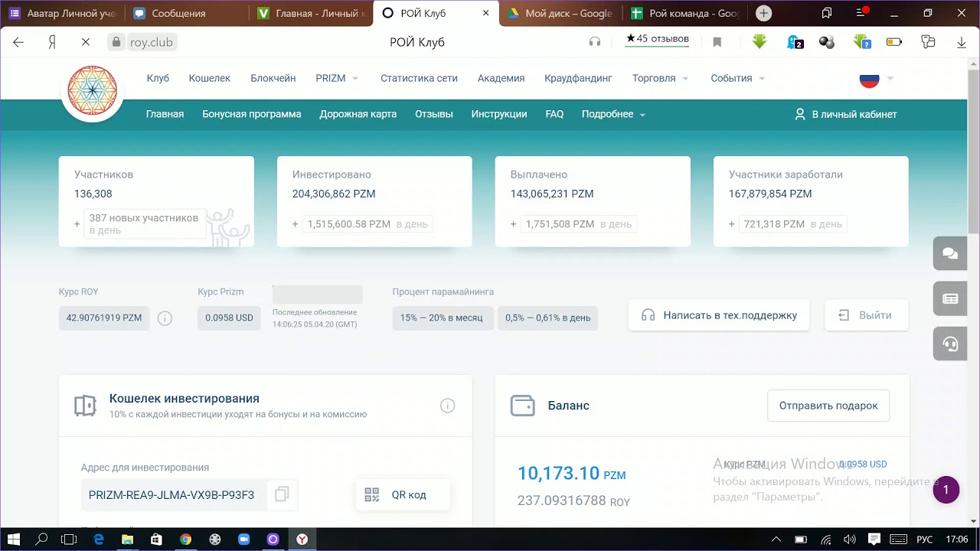
Task: Open the headset support sidebar icon
Action: [950, 344]
